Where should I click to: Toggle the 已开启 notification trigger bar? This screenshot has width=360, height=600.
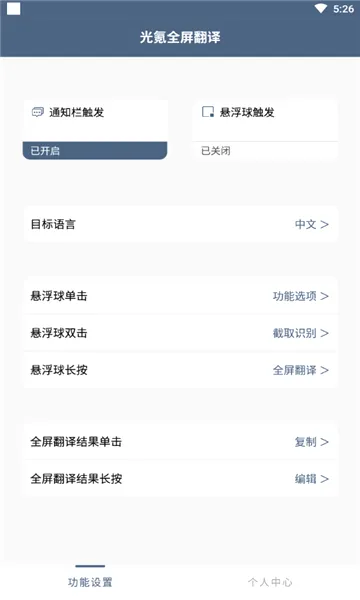95,150
